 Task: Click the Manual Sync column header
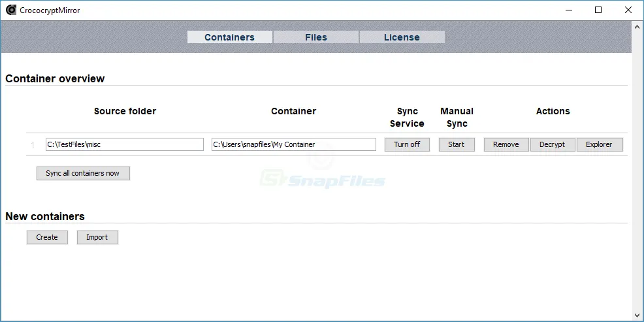point(457,118)
